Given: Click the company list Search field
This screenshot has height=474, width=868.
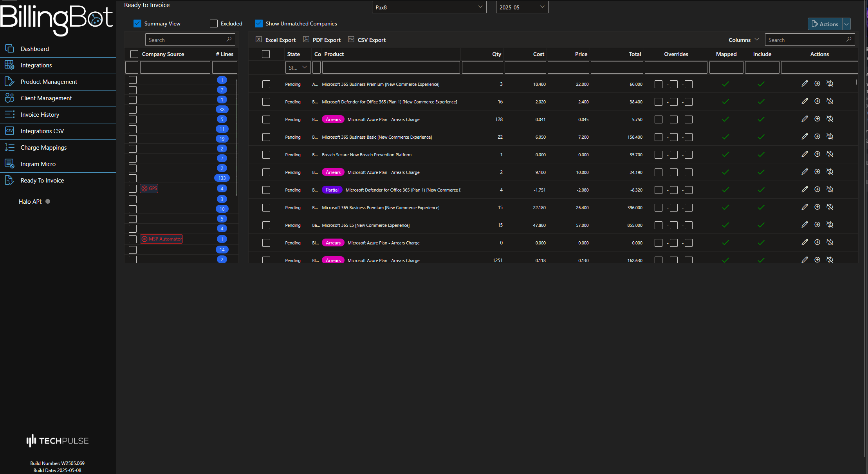Looking at the screenshot, I should (190, 40).
